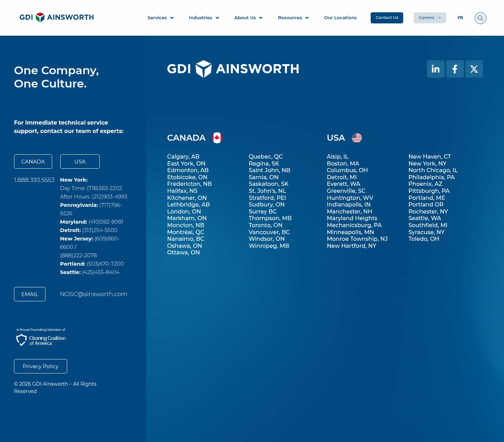Open the Halifax, NS location
The image size is (504, 442).
pyautogui.click(x=182, y=191)
